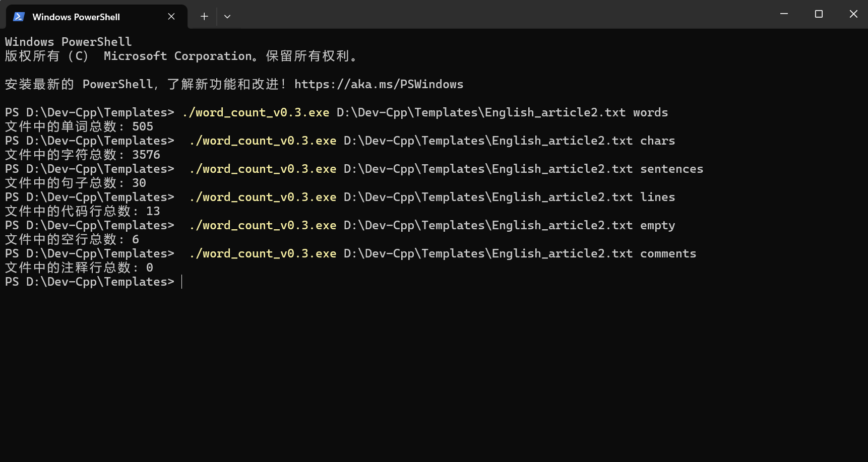Viewport: 868px width, 462px height.
Task: Click the "empty" command argument
Action: pyautogui.click(x=657, y=225)
